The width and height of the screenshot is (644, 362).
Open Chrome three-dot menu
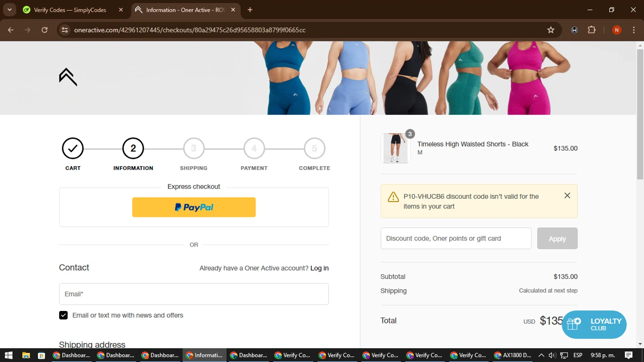click(x=634, y=30)
